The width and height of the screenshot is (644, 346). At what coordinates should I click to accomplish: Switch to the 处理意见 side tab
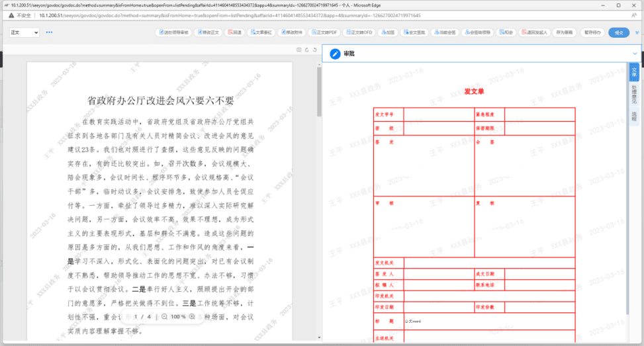[x=634, y=95]
